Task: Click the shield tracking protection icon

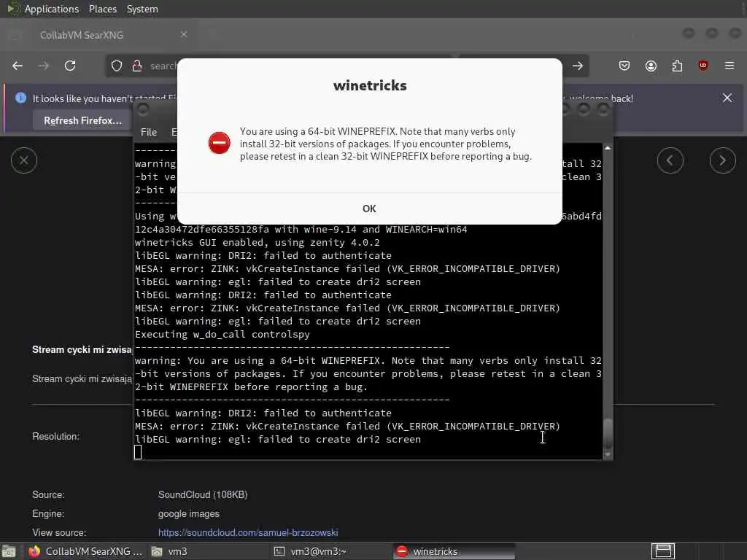Action: pyautogui.click(x=117, y=66)
